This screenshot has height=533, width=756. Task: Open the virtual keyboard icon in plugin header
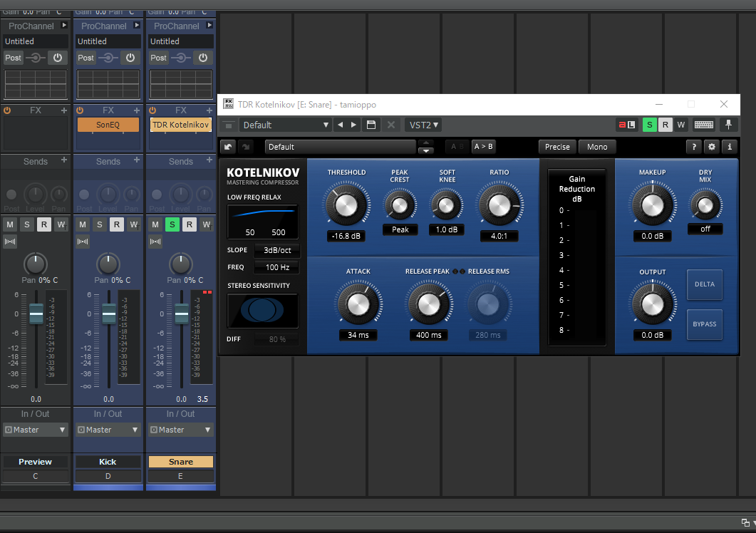tap(704, 125)
